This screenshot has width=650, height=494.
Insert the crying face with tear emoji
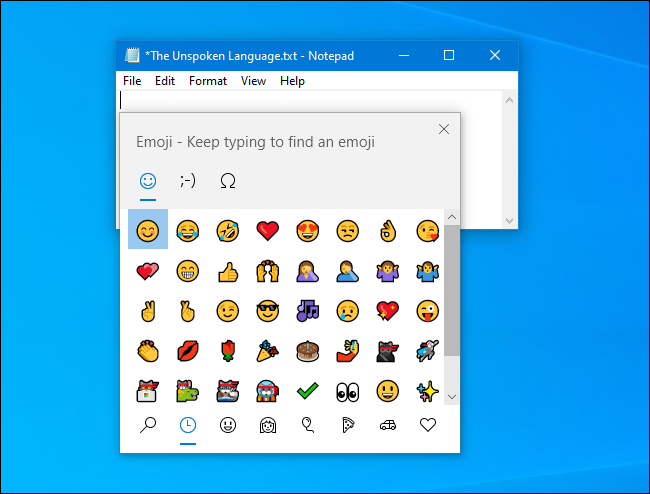point(347,311)
